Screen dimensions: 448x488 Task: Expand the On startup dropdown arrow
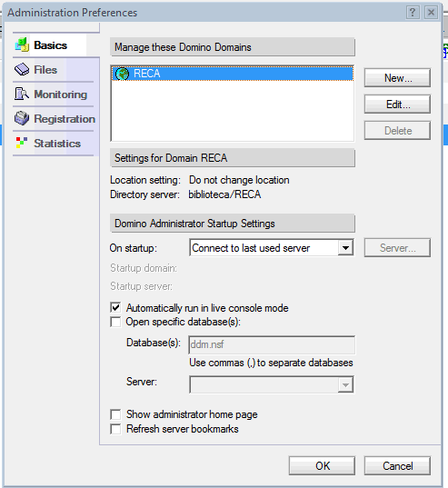tap(345, 248)
